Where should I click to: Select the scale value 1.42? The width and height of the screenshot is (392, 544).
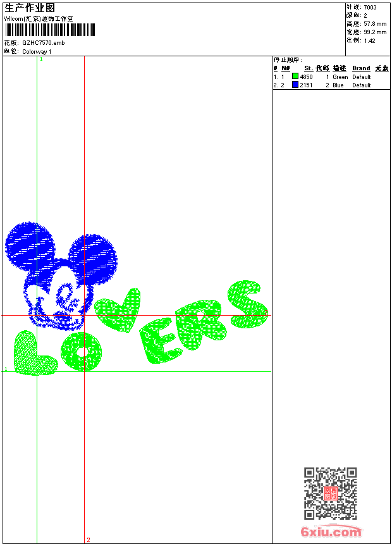[369, 40]
